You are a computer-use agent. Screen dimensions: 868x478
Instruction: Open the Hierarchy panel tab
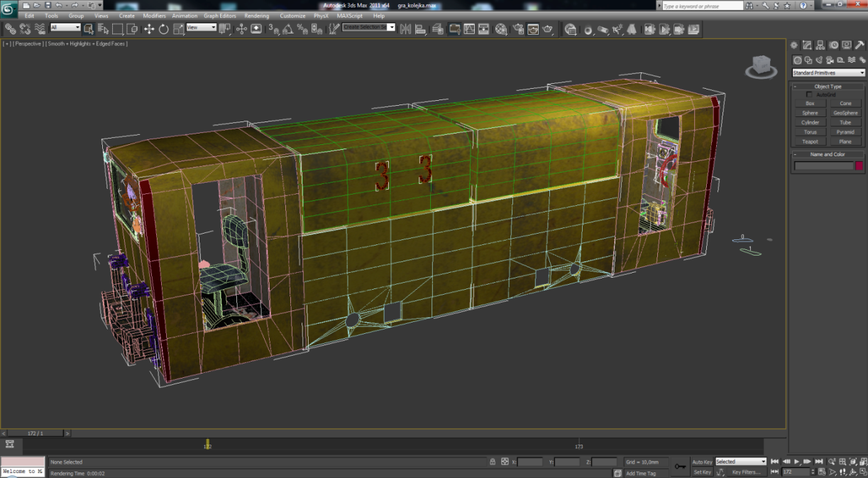coord(820,45)
